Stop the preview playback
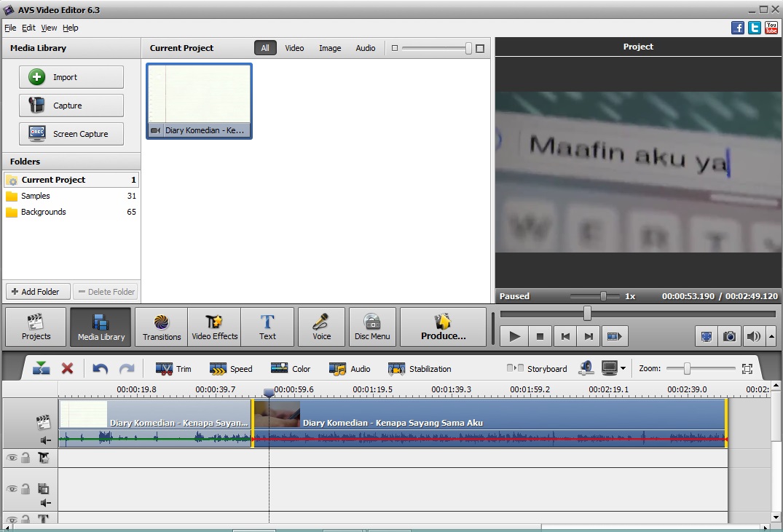This screenshot has width=783, height=532. click(x=540, y=336)
